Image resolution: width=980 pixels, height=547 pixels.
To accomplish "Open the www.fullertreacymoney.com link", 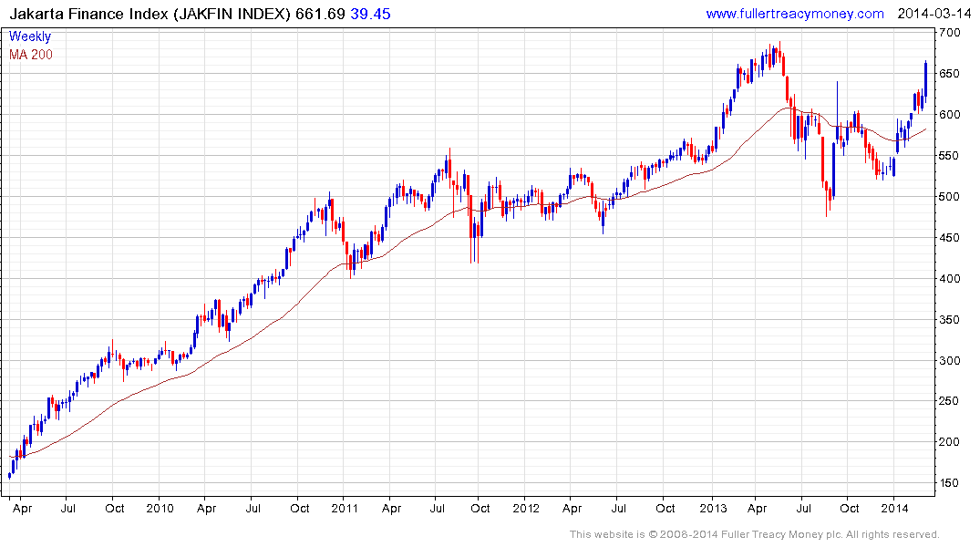I will 794,14.
